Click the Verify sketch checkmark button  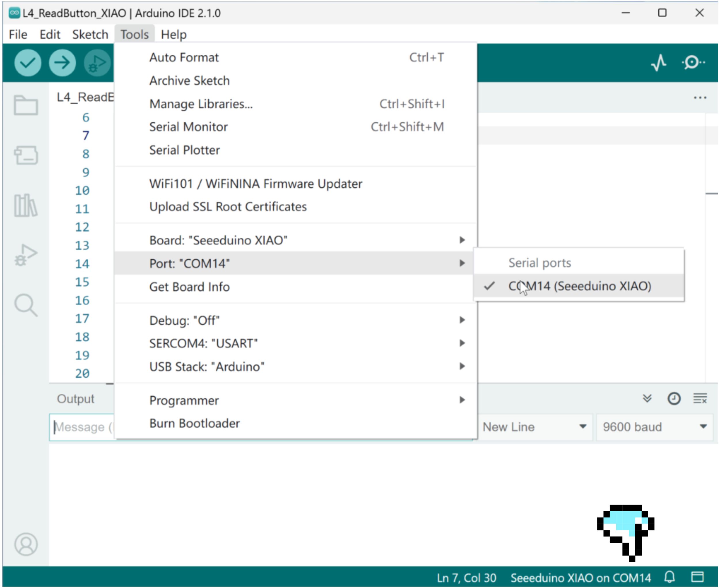tap(28, 63)
